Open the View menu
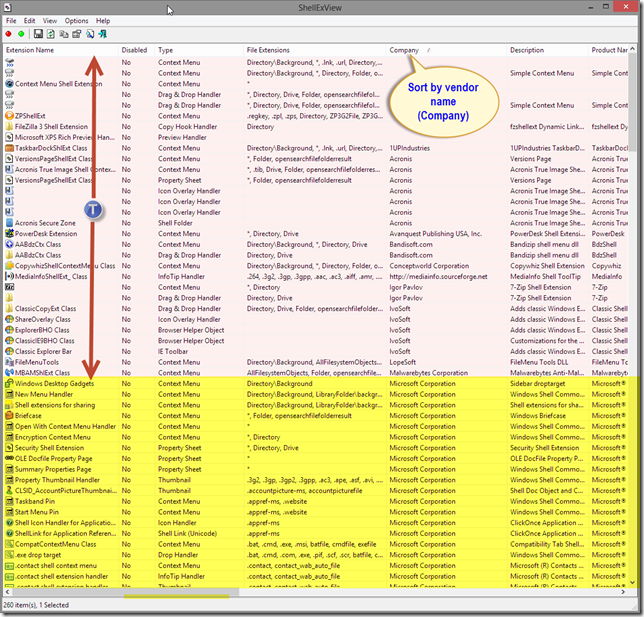 click(x=50, y=20)
